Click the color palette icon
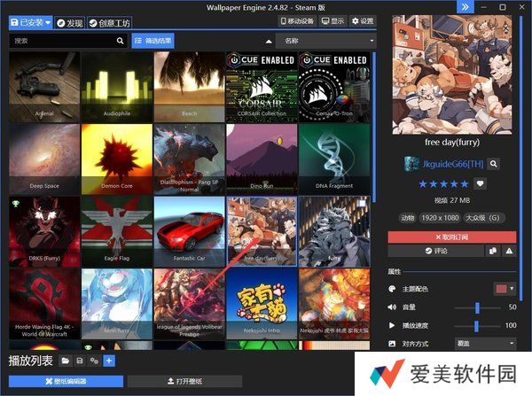This screenshot has width=532, height=396. point(392,289)
